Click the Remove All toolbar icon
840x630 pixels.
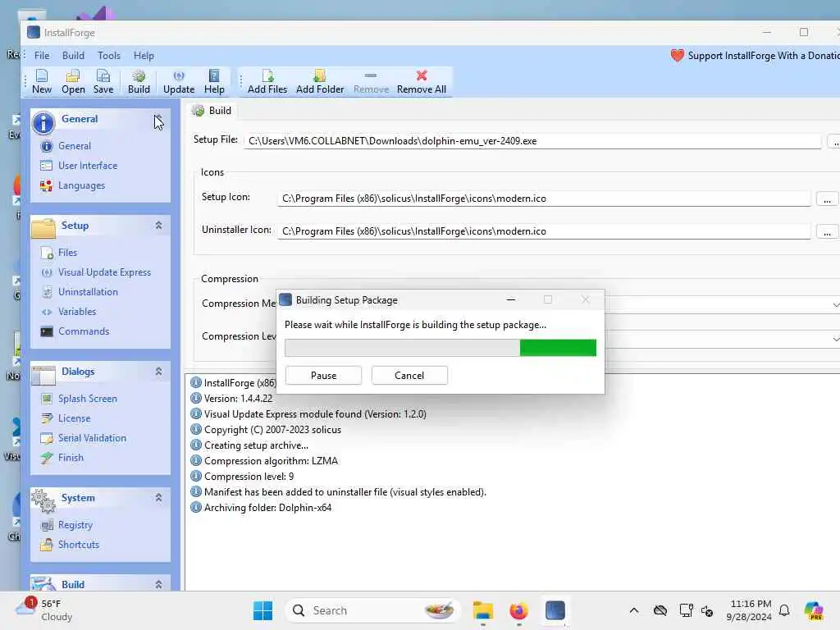coord(422,81)
